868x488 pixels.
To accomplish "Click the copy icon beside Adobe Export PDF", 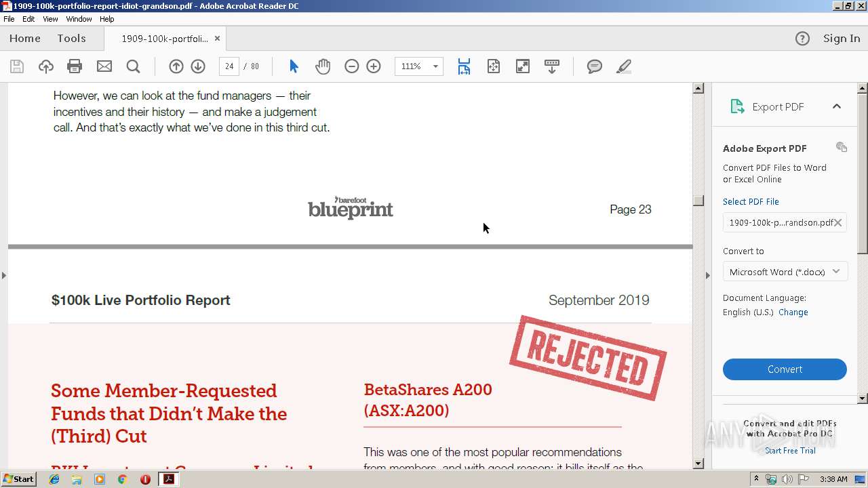I will click(x=842, y=147).
